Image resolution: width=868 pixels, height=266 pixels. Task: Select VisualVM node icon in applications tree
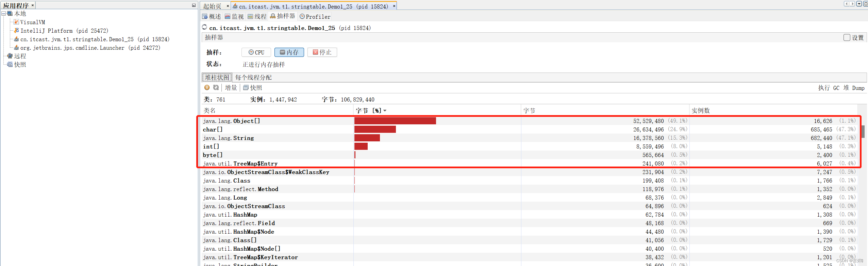[x=16, y=22]
